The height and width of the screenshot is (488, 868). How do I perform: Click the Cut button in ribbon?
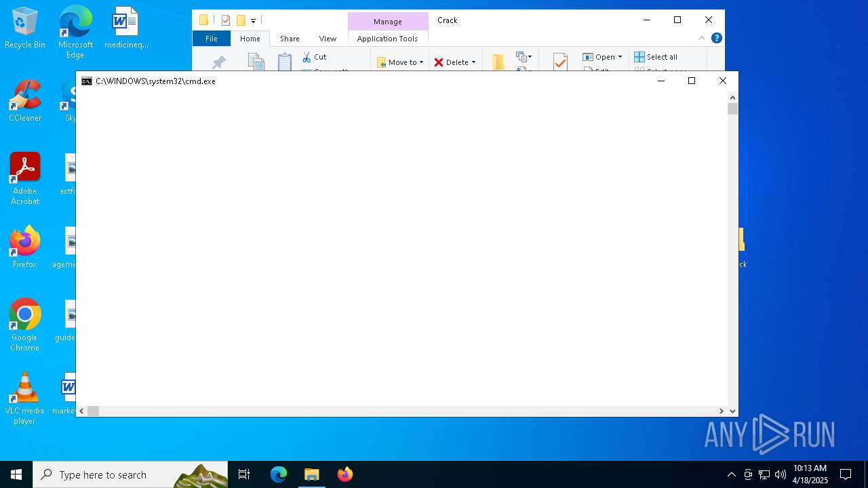coord(314,57)
